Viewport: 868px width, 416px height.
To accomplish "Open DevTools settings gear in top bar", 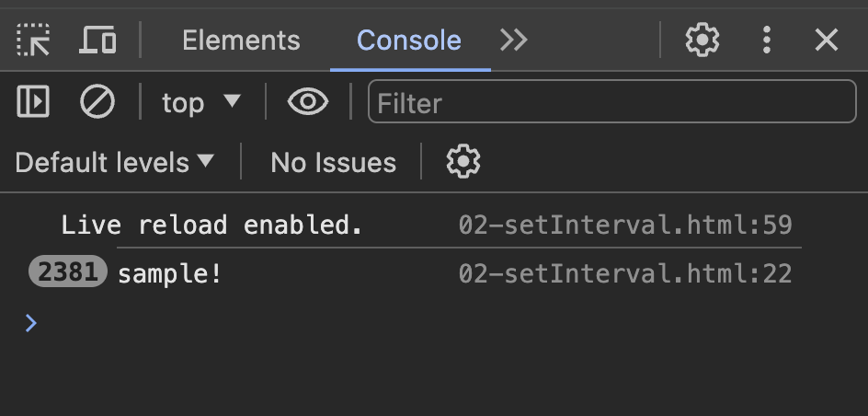I will point(702,40).
